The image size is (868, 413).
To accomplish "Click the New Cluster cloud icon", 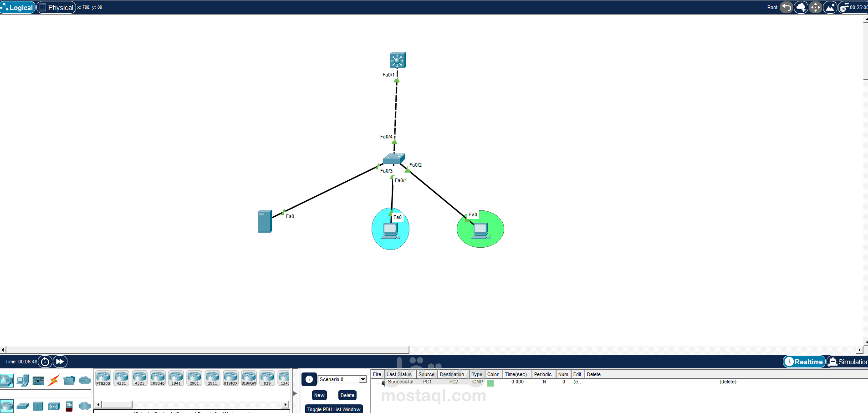I will pyautogui.click(x=801, y=7).
